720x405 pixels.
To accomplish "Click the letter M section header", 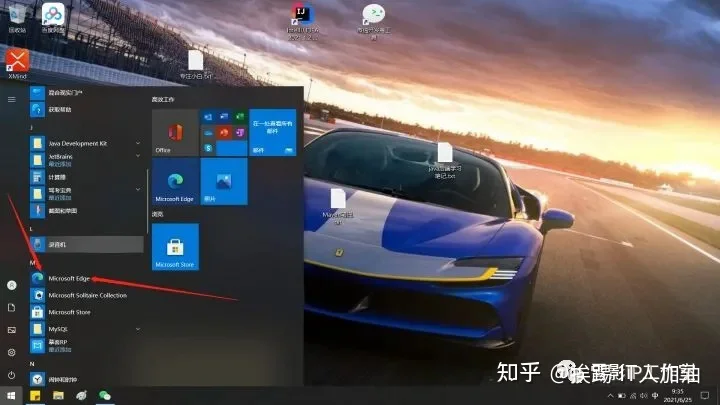I will pos(32,262).
